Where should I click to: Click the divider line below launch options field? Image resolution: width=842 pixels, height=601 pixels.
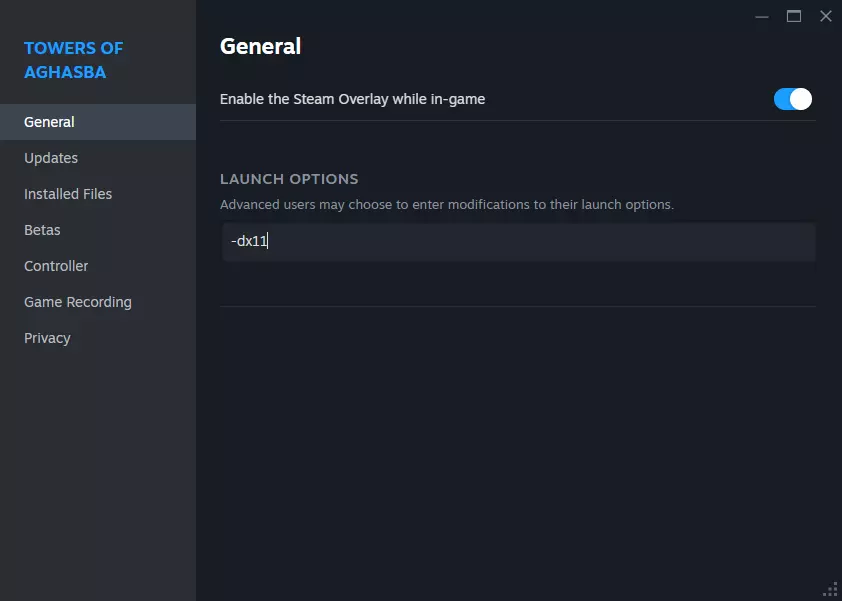(517, 306)
